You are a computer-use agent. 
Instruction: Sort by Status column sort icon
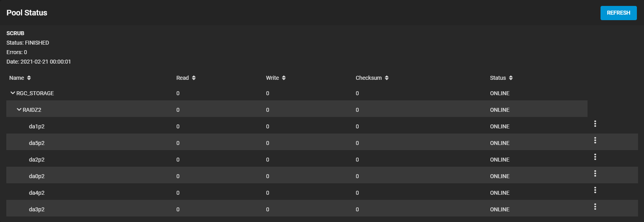[510, 78]
